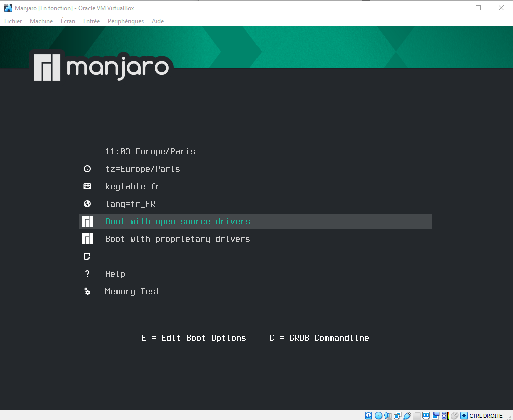Click the edit note icon below proprietary drivers
Viewport: 513px width, 420px height.
pos(87,257)
